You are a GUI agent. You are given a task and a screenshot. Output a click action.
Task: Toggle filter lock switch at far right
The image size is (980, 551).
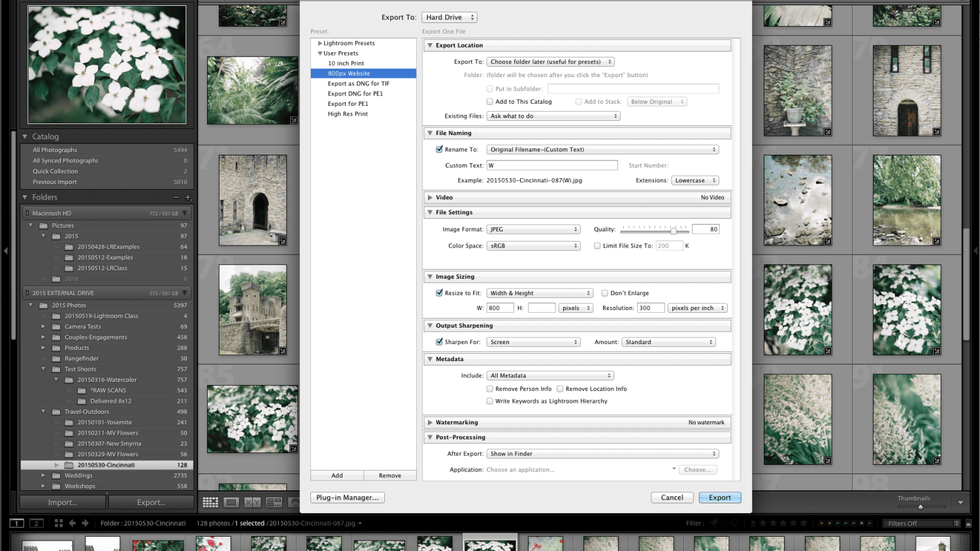(968, 523)
